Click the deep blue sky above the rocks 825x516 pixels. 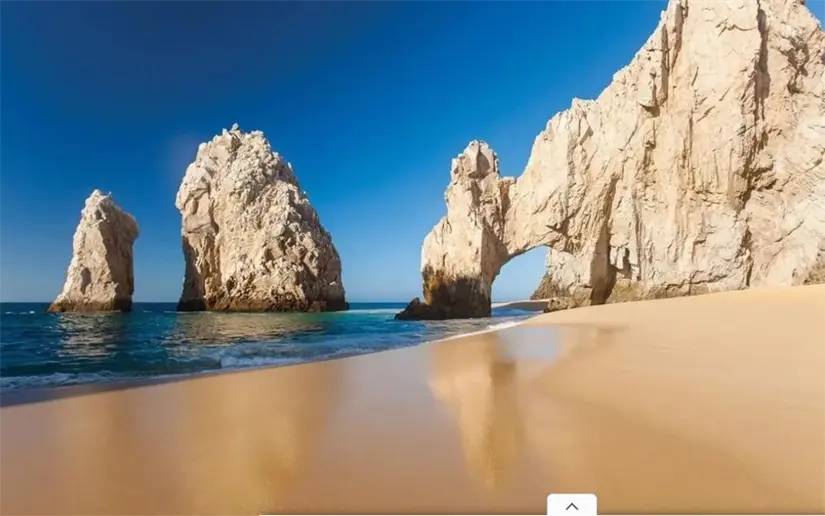click(300, 60)
